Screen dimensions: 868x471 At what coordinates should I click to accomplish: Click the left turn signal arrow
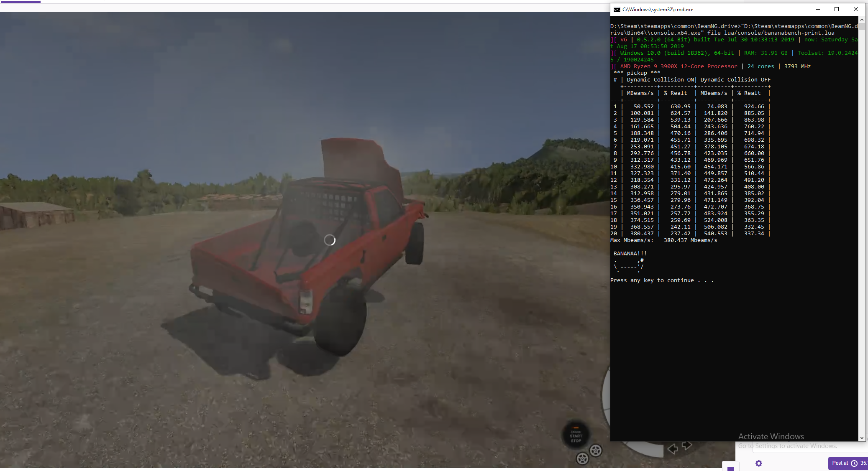[x=672, y=449]
